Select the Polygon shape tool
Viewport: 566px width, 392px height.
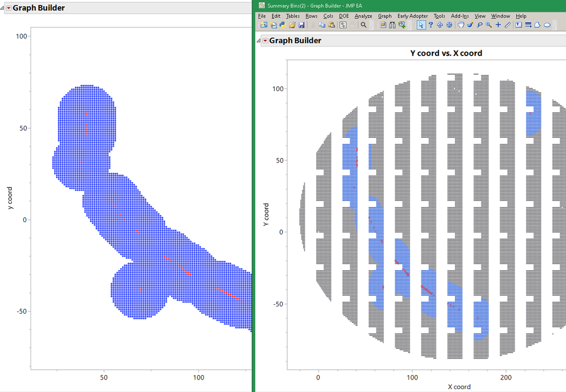[538, 25]
